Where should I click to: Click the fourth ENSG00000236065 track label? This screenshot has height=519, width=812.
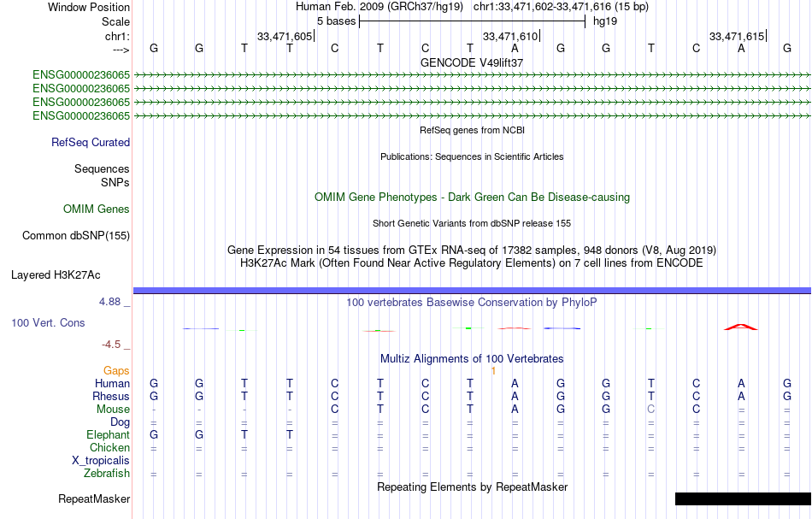coord(81,116)
